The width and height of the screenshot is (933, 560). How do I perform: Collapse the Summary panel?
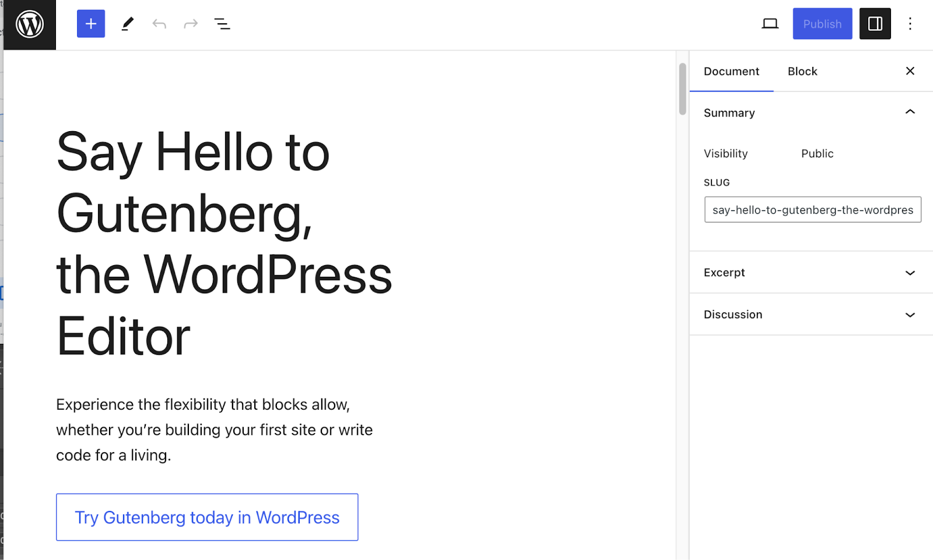click(x=811, y=112)
